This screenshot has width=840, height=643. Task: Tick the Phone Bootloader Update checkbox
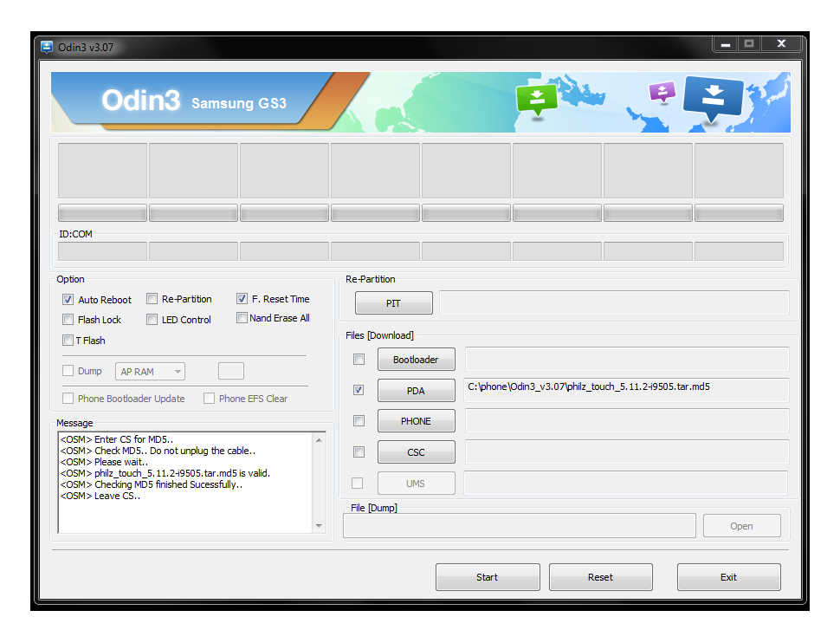coord(68,399)
